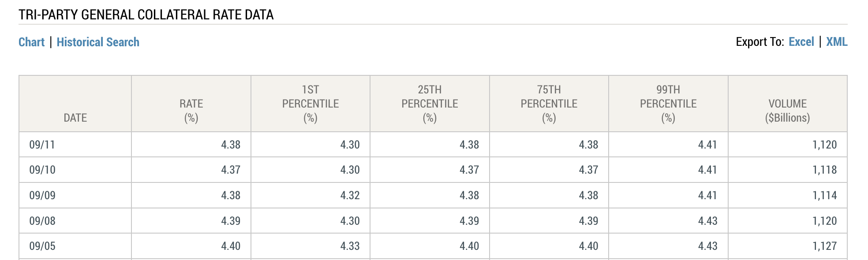This screenshot has height=260, width=868.
Task: Sort by the VOLUME ($Billions) column
Action: (787, 110)
